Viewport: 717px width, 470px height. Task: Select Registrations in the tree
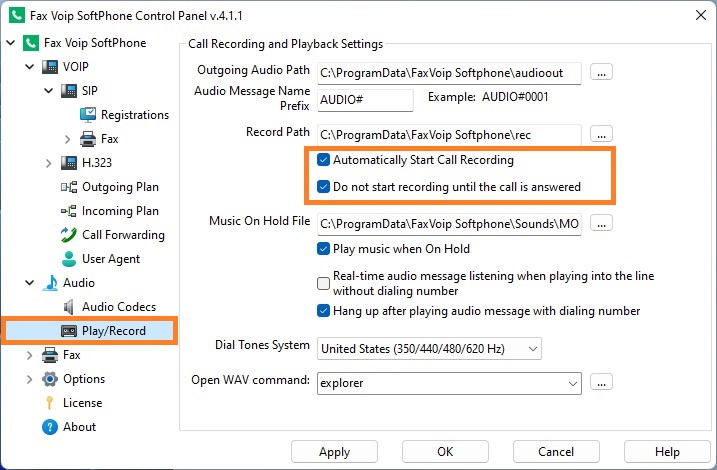tap(135, 115)
